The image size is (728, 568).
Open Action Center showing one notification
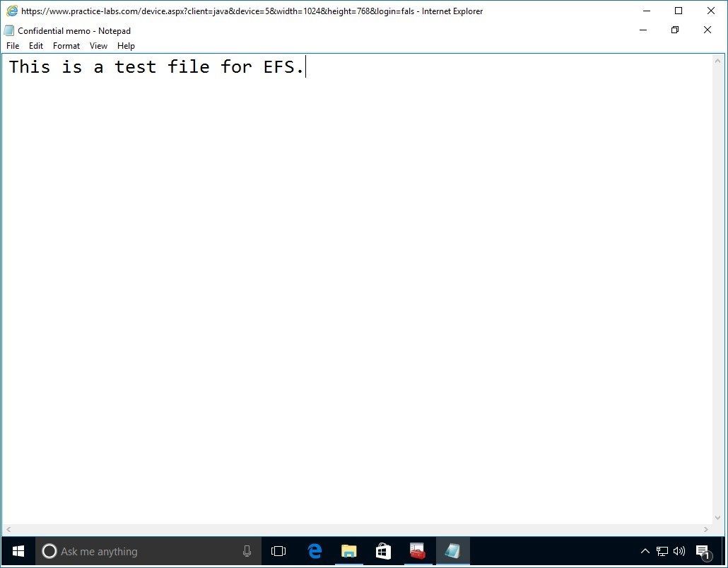click(703, 551)
